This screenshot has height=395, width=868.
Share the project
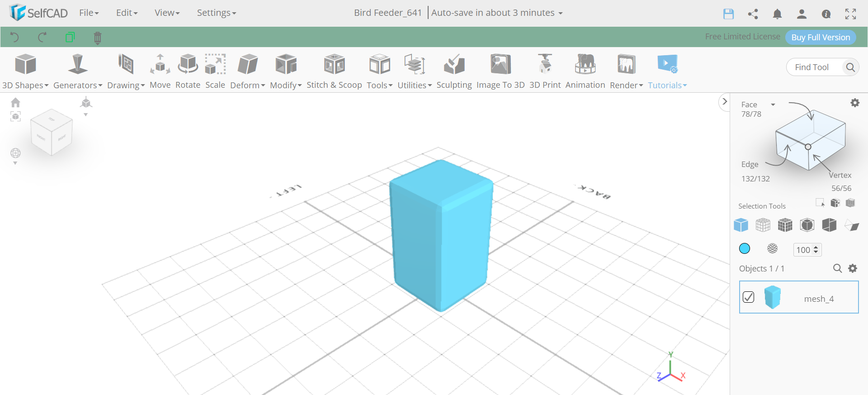pyautogui.click(x=753, y=14)
